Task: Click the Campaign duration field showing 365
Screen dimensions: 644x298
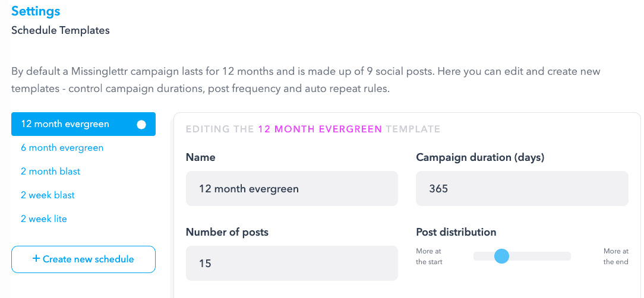Action: pyautogui.click(x=522, y=188)
